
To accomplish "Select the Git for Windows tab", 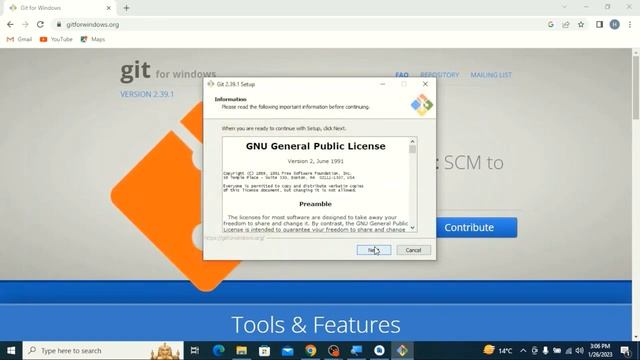I will (x=59, y=8).
